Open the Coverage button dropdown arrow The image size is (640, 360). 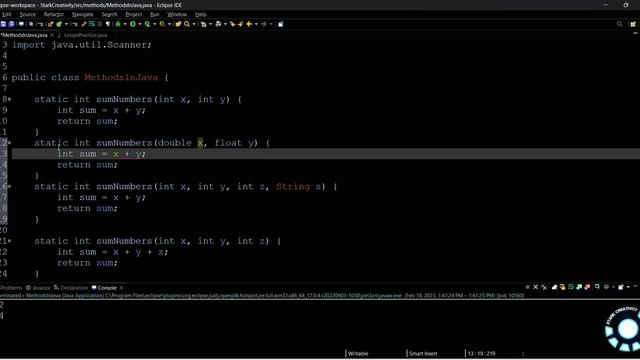click(x=154, y=24)
